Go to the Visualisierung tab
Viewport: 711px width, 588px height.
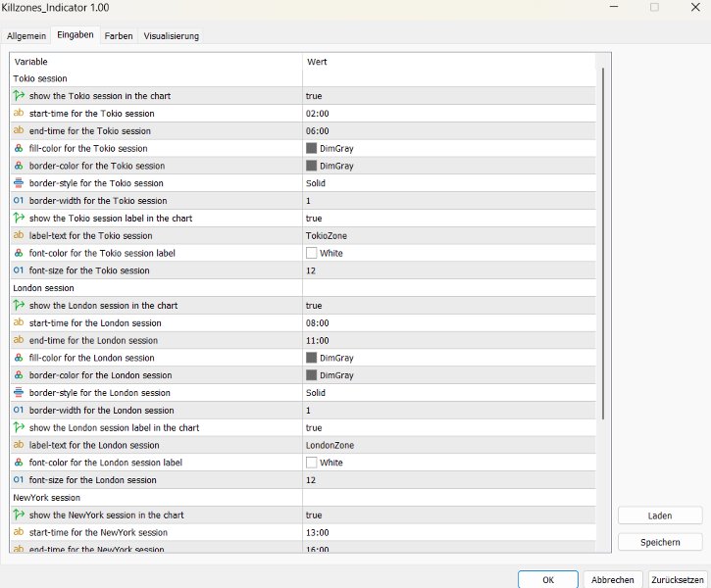tap(172, 36)
